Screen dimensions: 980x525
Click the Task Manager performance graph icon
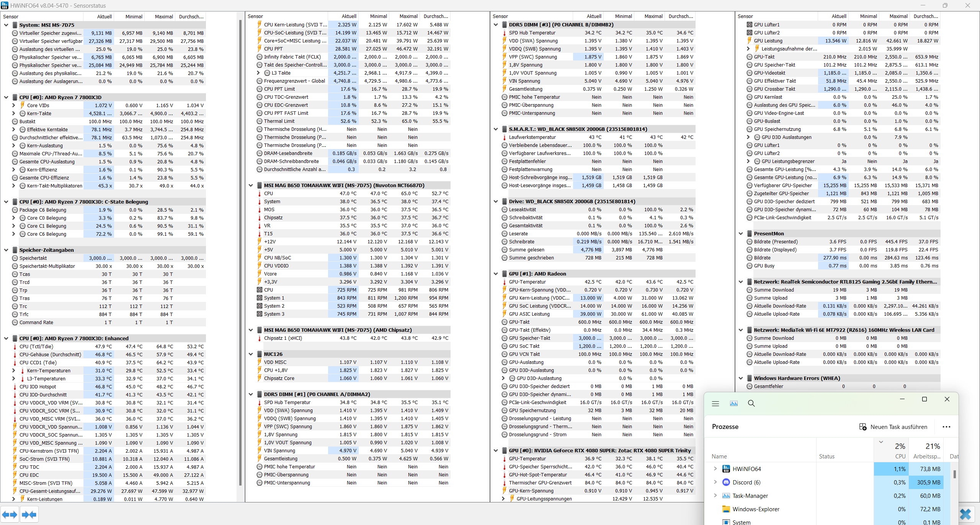click(x=733, y=403)
